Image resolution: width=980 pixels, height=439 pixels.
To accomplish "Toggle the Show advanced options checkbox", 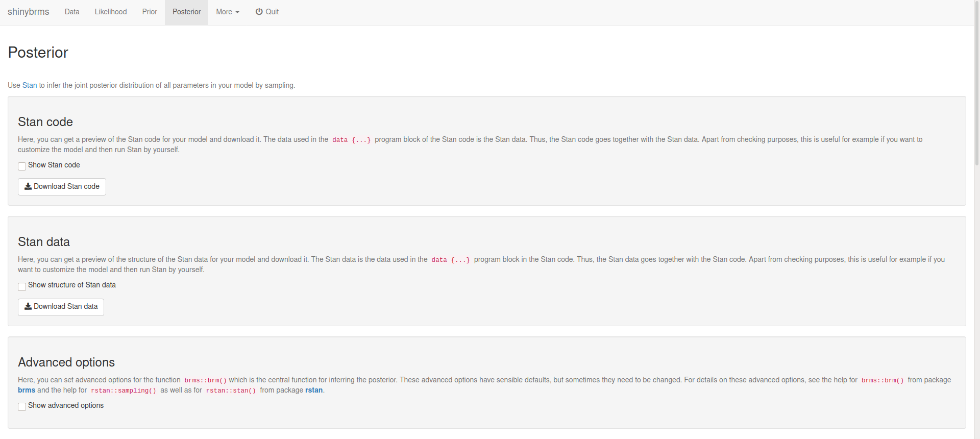I will (22, 407).
